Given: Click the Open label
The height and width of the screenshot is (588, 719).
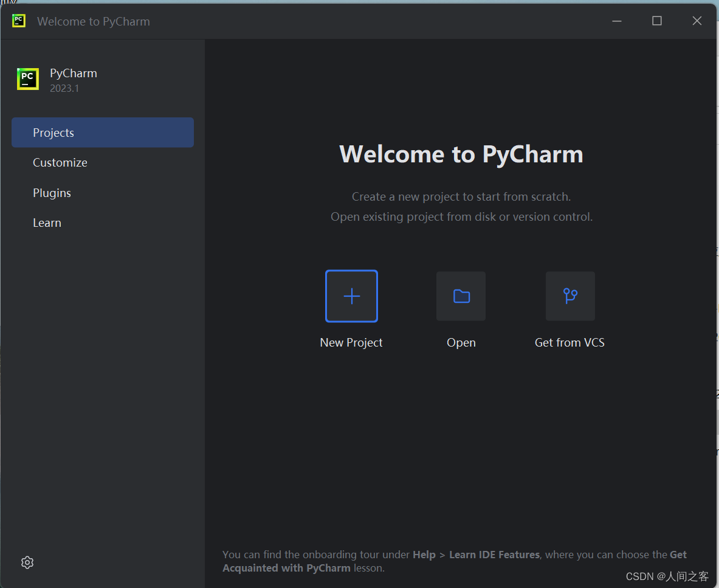Looking at the screenshot, I should [x=461, y=342].
